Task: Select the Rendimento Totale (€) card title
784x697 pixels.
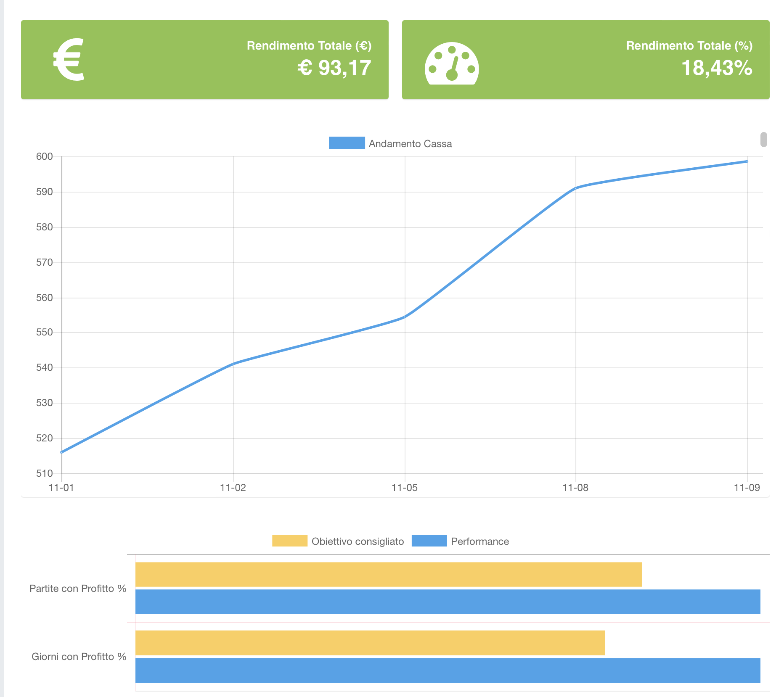Action: click(309, 45)
